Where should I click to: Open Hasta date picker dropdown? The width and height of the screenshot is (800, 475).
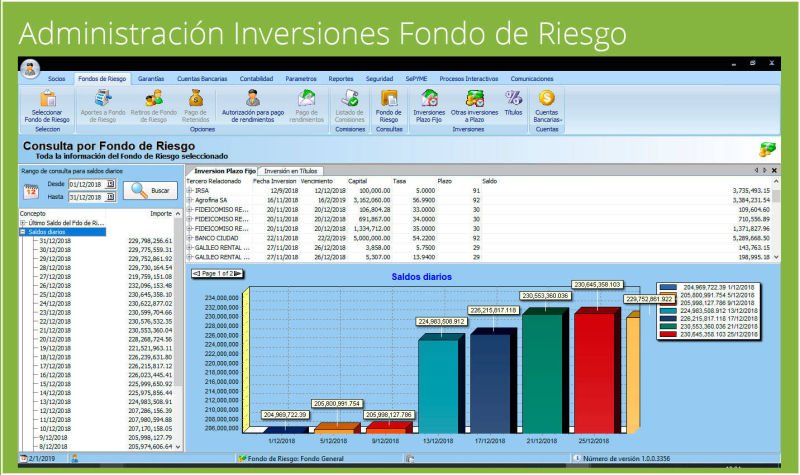(111, 197)
